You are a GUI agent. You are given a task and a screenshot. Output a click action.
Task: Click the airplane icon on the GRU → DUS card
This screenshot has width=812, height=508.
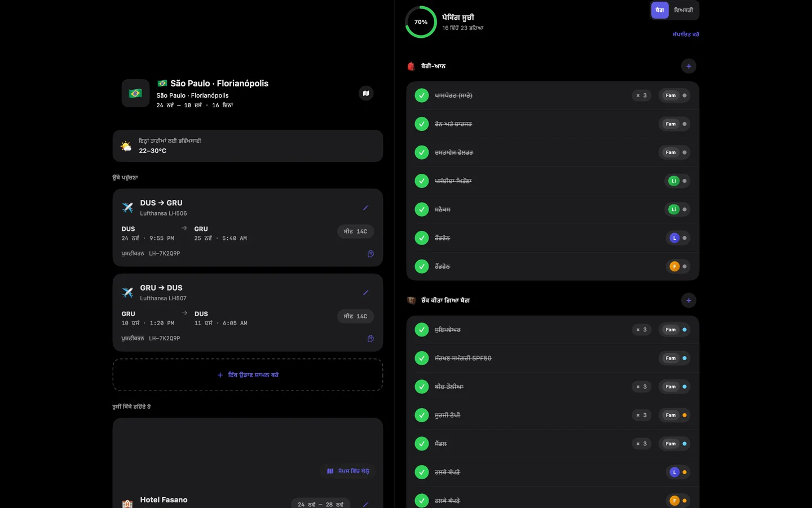(127, 292)
